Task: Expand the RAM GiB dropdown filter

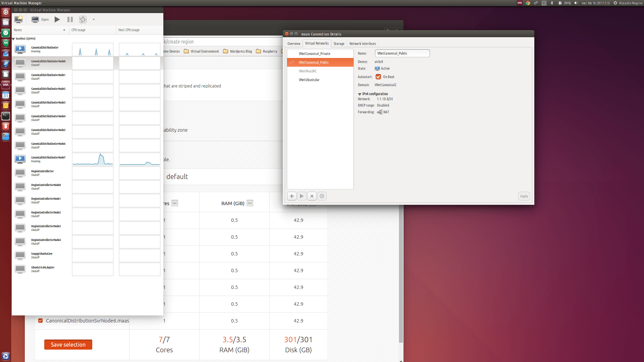Action: coord(250,203)
